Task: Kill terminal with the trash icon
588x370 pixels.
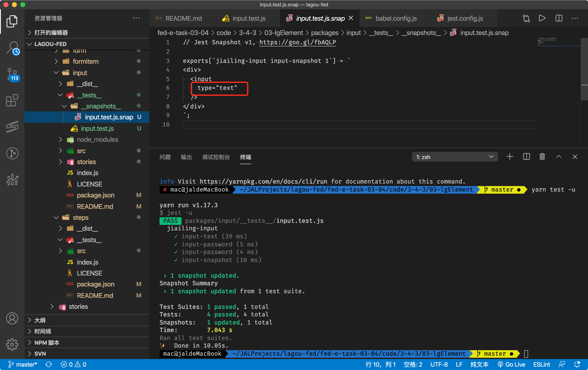Action: click(542, 157)
